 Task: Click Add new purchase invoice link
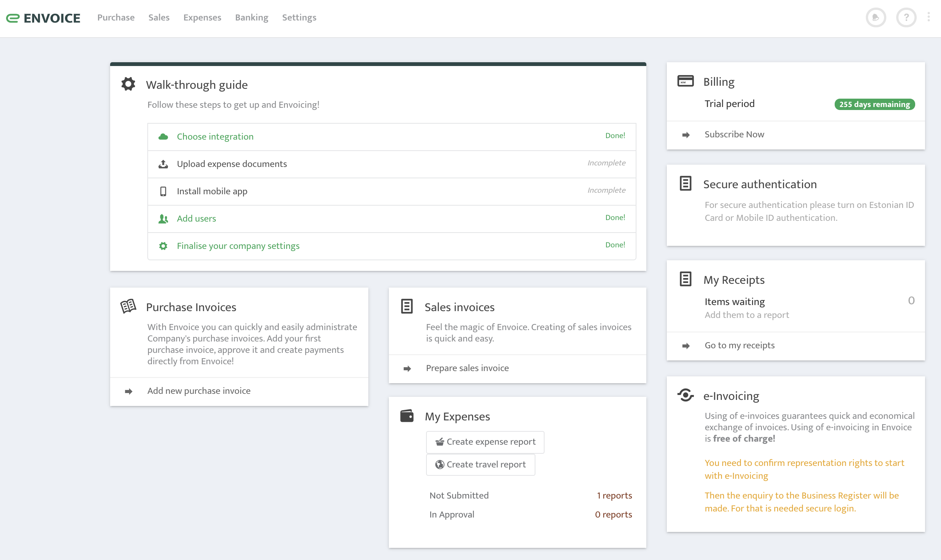coord(198,389)
